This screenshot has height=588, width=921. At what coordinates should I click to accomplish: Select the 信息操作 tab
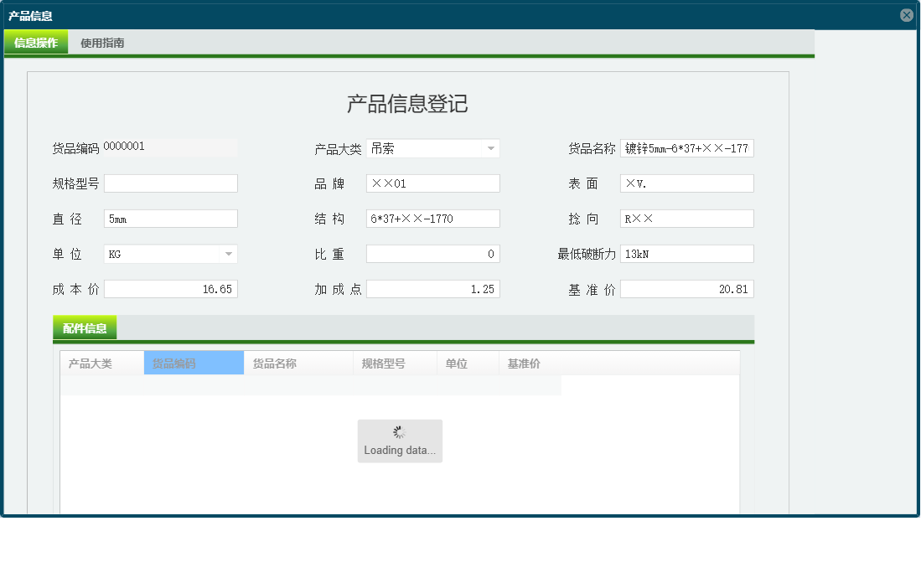[35, 40]
